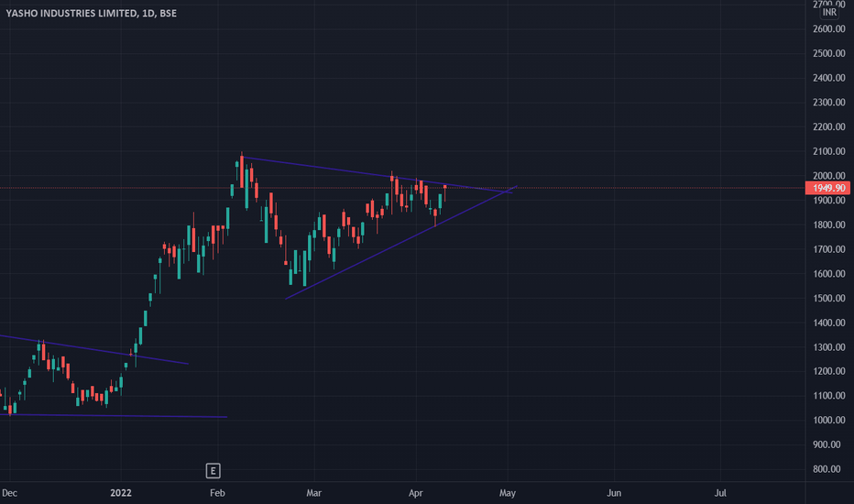Click the 1700.00 price axis label

(829, 249)
